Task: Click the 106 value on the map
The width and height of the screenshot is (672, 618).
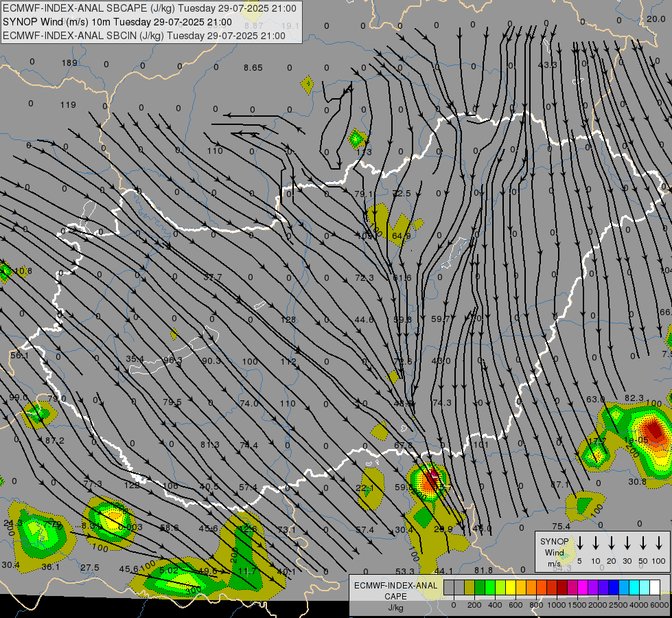Action: point(170,486)
